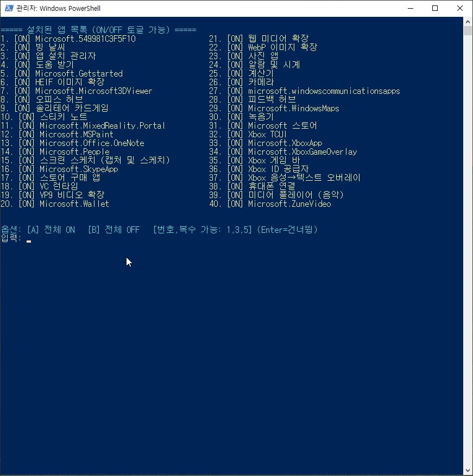Minimize the PowerShell window

[x=411, y=8]
